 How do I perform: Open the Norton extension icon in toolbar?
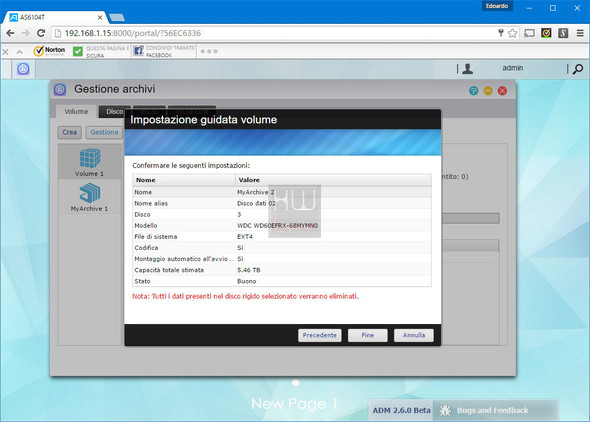(x=546, y=33)
